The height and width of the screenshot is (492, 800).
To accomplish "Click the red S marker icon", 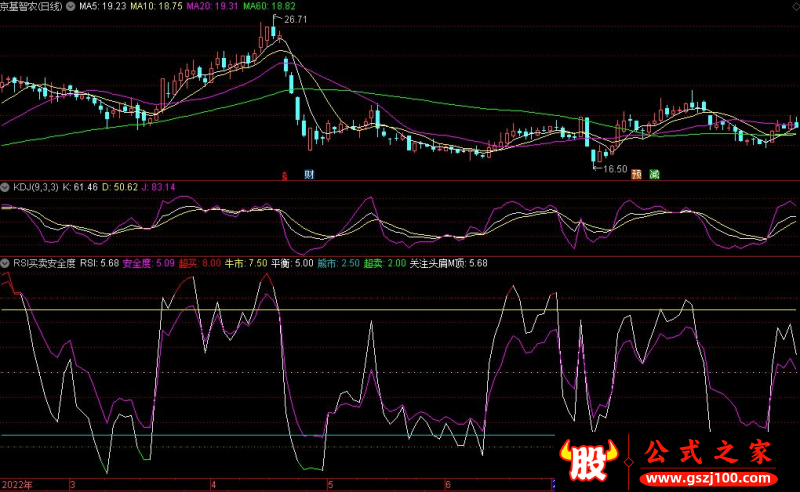I will coord(284,174).
